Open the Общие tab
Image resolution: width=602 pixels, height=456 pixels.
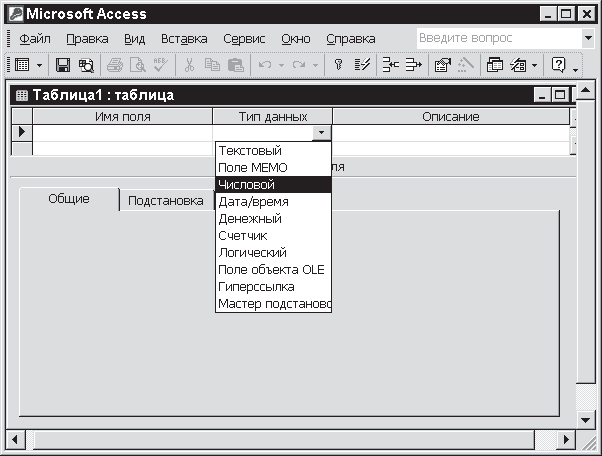coord(69,199)
